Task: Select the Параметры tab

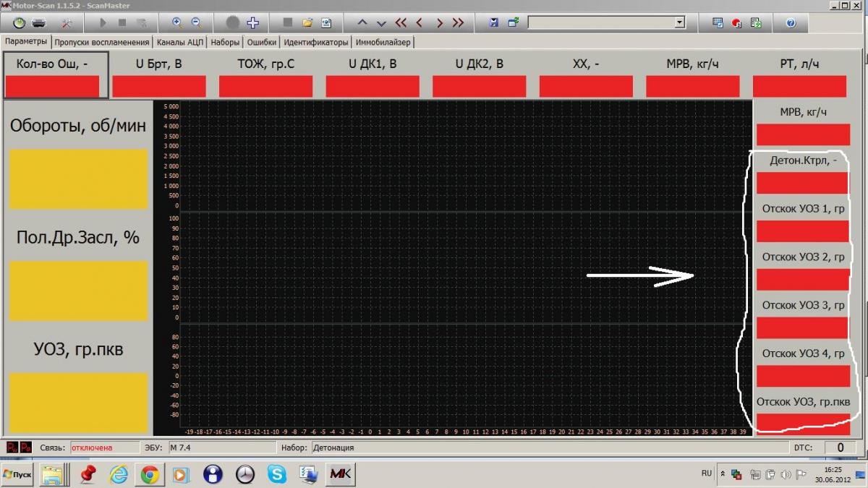Action: [26, 41]
